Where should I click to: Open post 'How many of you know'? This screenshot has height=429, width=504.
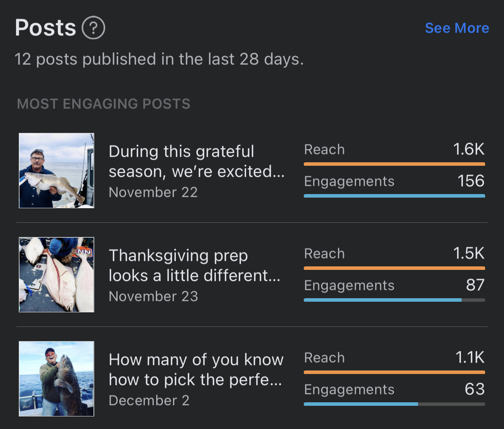pyautogui.click(x=196, y=370)
